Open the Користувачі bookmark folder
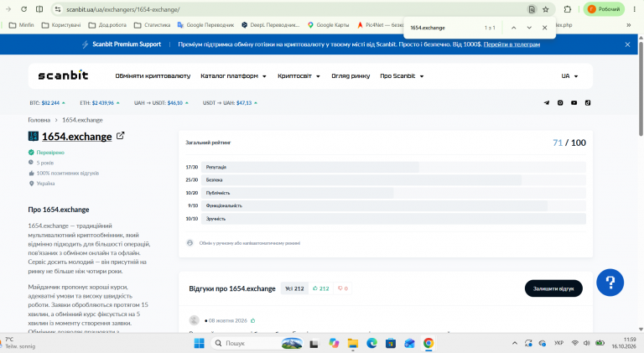The width and height of the screenshot is (644, 353). tap(61, 25)
